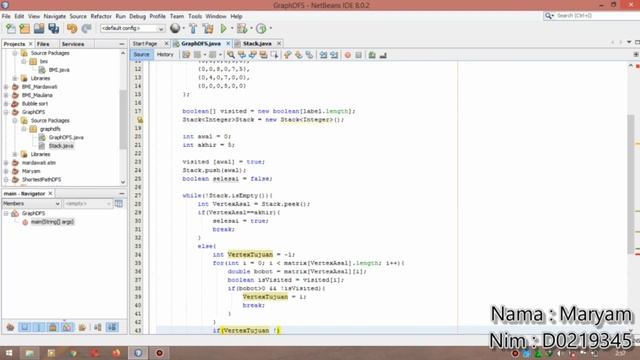Click the Find Previous Occurrence icon

(x=242, y=55)
